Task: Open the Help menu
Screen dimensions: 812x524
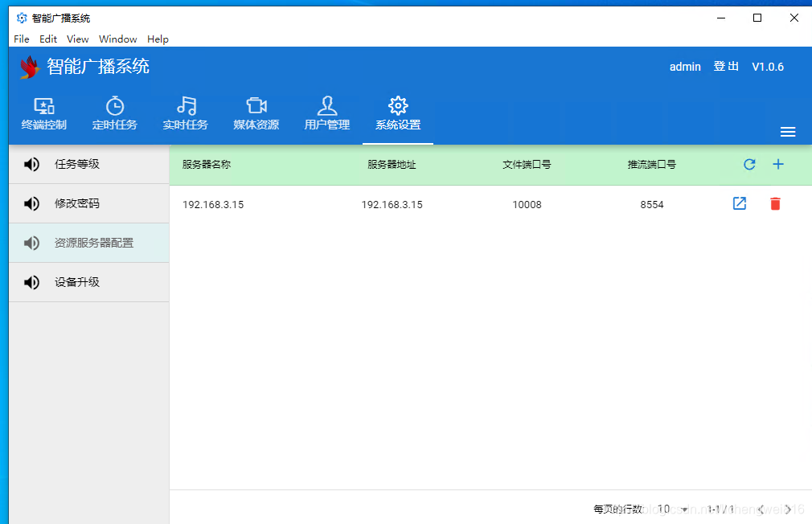Action: coord(158,39)
